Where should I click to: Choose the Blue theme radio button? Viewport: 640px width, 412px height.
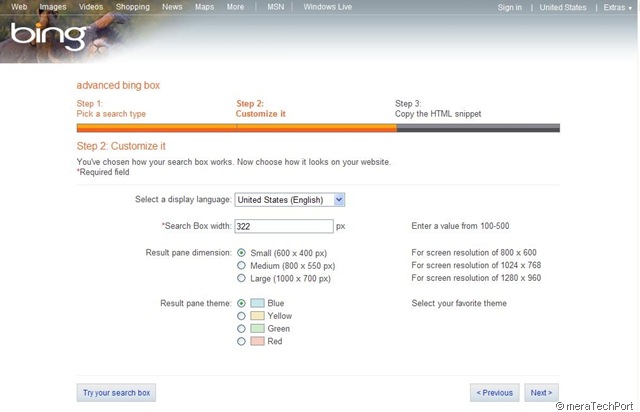click(241, 303)
